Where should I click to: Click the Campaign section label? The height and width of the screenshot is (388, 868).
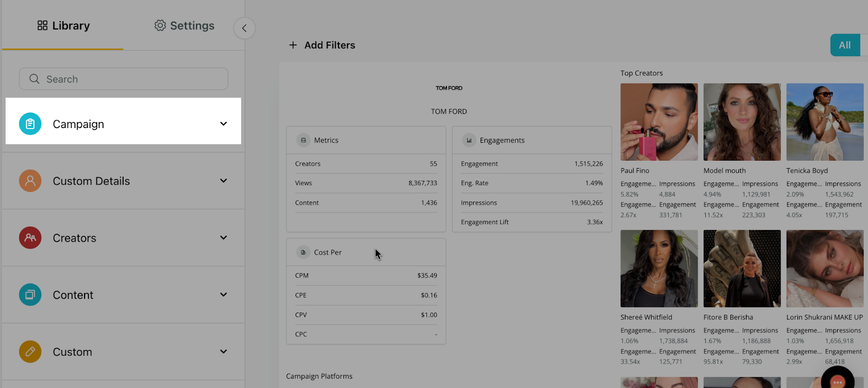pyautogui.click(x=78, y=124)
